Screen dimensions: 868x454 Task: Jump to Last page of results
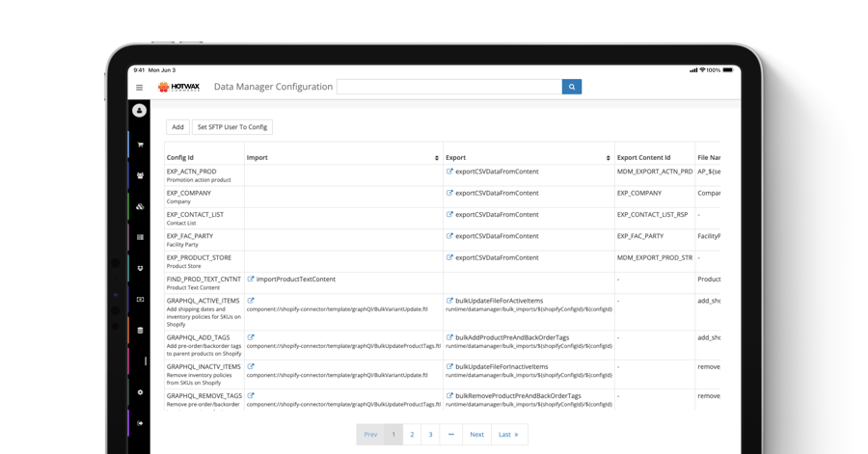click(x=508, y=435)
